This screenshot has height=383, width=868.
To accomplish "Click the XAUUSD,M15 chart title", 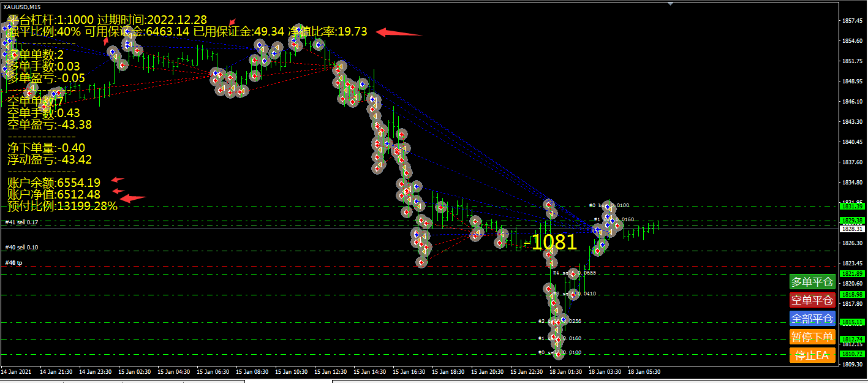I will pos(21,6).
